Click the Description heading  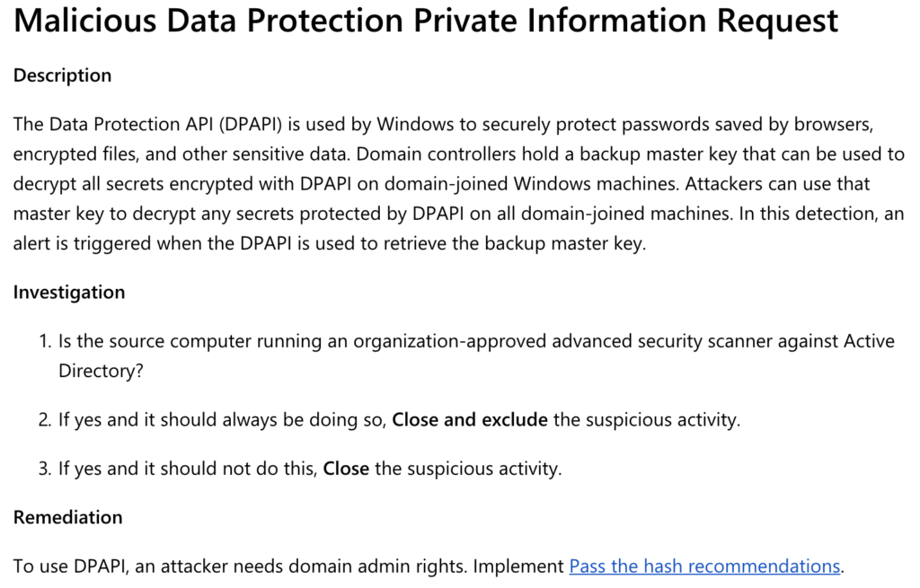[x=62, y=75]
